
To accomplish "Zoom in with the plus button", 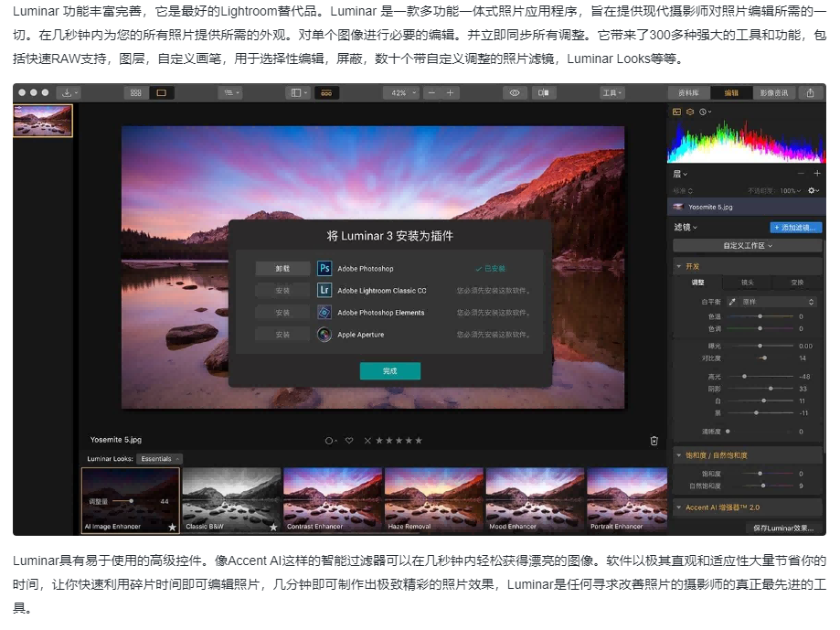I will click(x=450, y=92).
